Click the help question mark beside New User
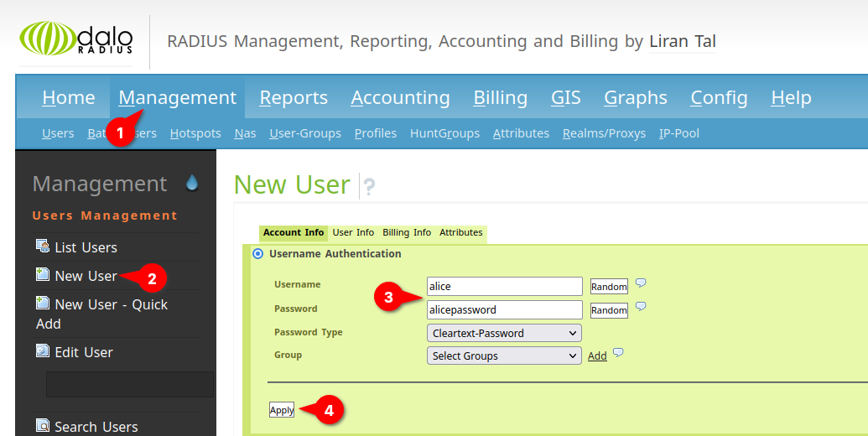Screen dimensions: 868x436 point(368,187)
